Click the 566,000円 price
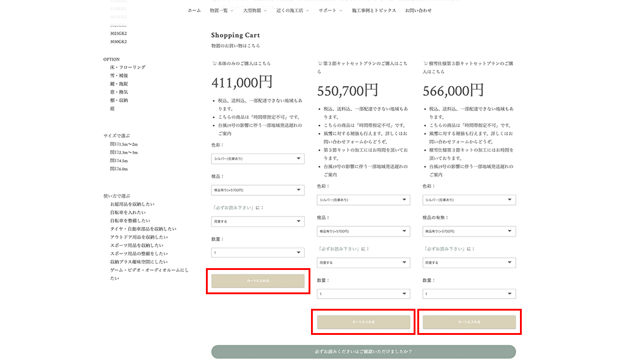 pos(453,91)
